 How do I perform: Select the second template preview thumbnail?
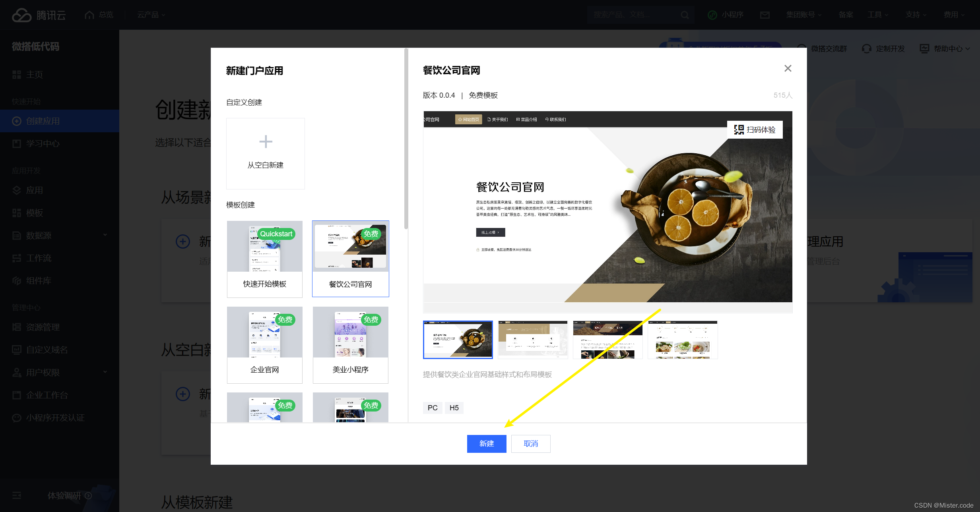tap(533, 340)
